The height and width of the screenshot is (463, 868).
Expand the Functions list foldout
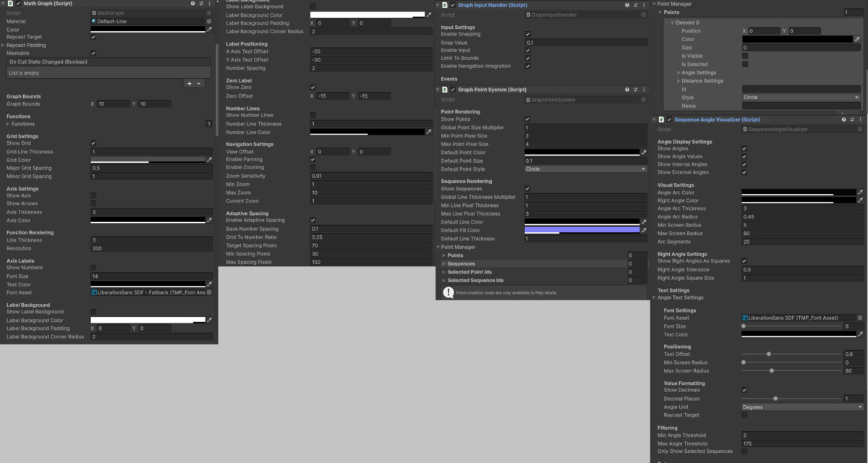point(8,124)
